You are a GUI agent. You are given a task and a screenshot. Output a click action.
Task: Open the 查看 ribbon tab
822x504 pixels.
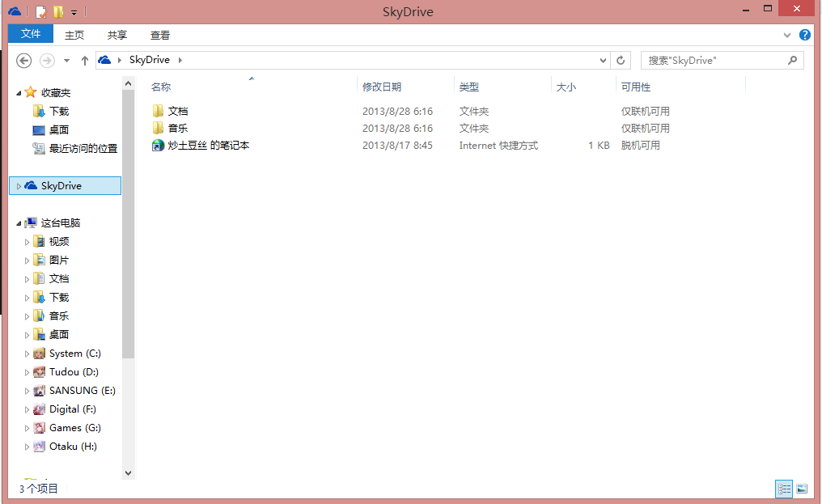point(160,36)
